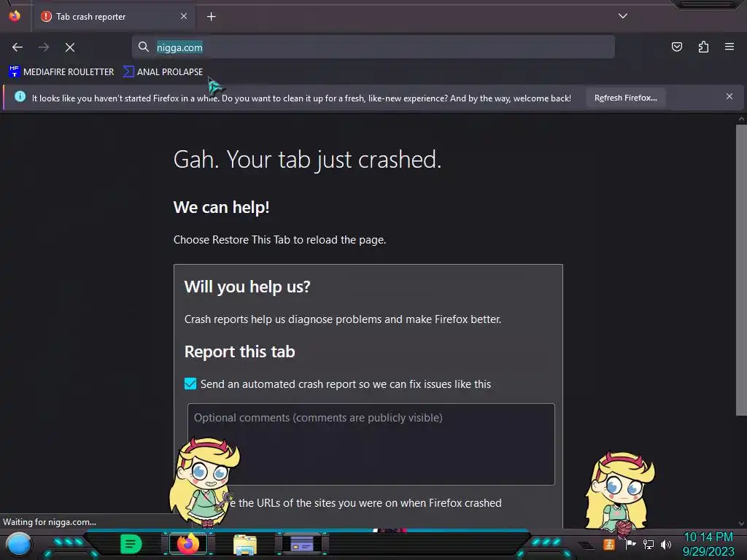The height and width of the screenshot is (560, 747).
Task: Click the Star Butterfly mascot holding a wand
Action: coord(204,482)
